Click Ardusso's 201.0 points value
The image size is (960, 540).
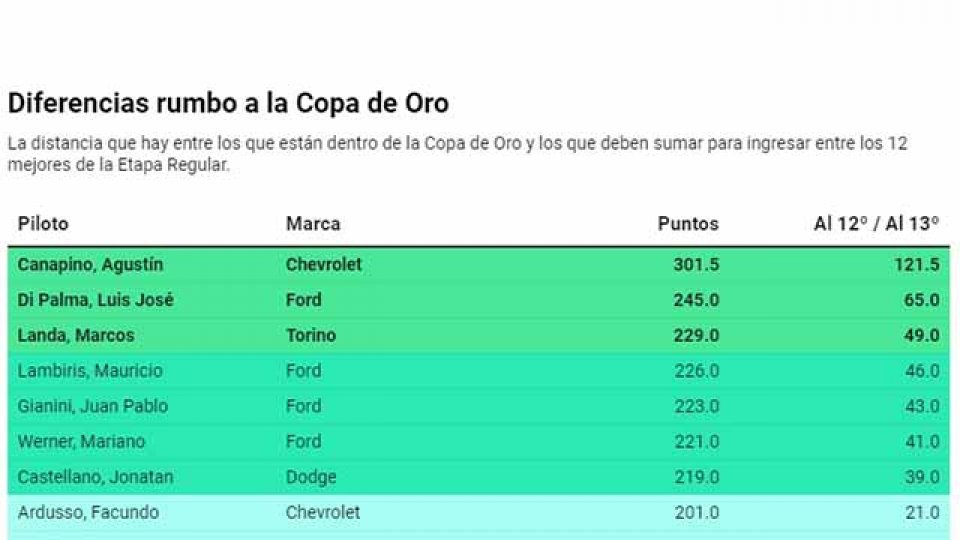[x=696, y=513]
